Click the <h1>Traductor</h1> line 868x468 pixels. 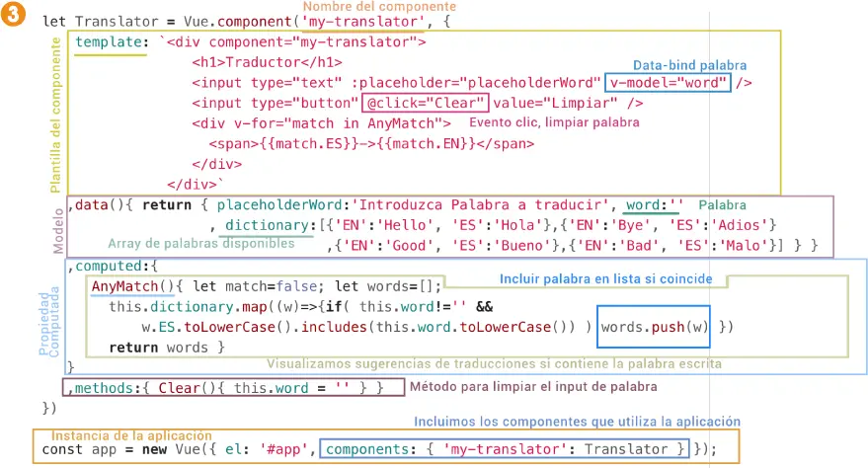tap(267, 62)
